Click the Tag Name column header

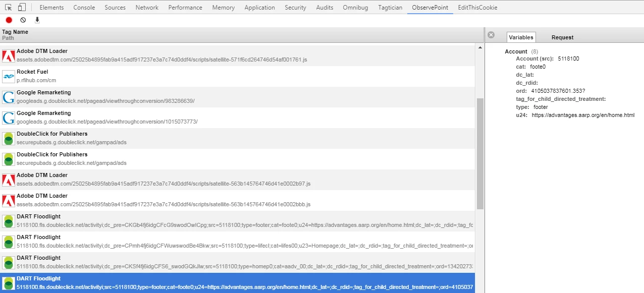(x=15, y=32)
